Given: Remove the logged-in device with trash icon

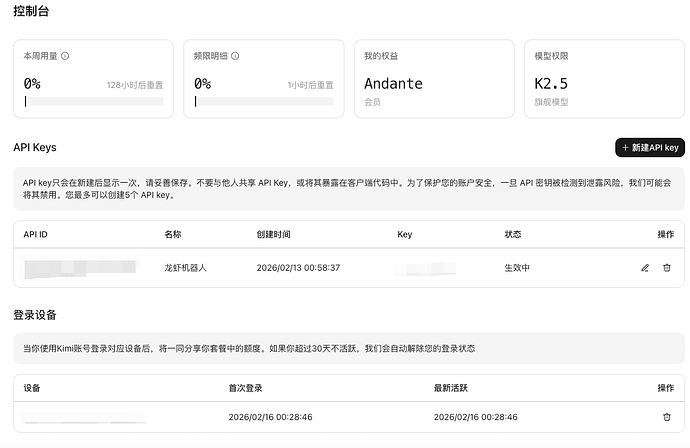Looking at the screenshot, I should tap(667, 417).
